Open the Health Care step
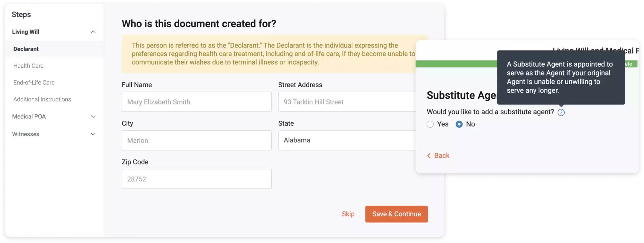 (x=28, y=66)
